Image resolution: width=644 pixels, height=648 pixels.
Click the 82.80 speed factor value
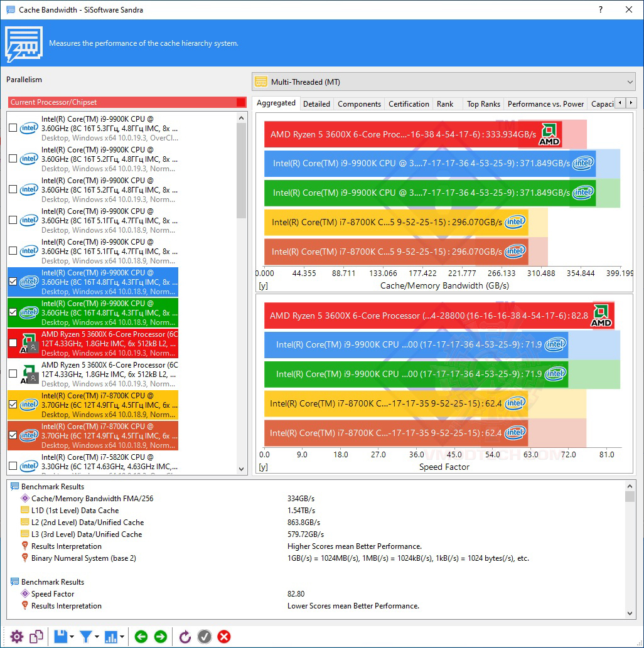[296, 594]
